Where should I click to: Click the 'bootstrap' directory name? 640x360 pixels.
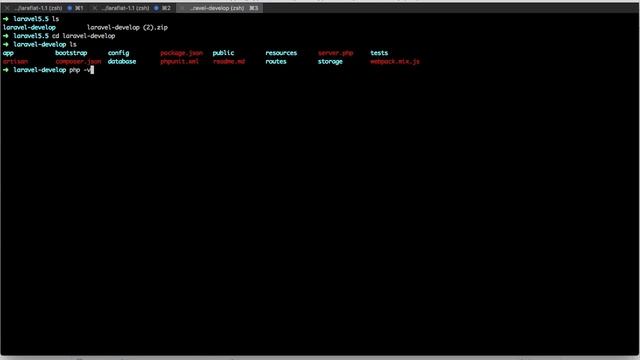[71, 53]
